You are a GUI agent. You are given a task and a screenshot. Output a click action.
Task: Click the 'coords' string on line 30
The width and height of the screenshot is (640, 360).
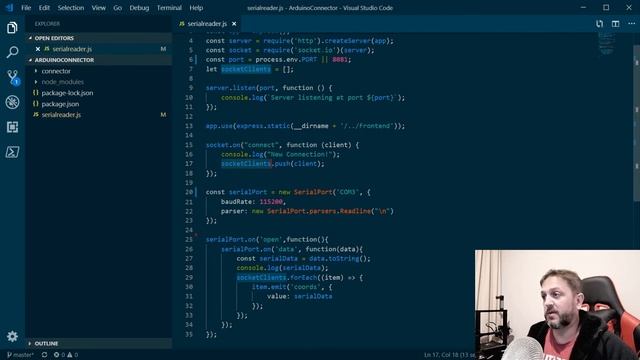305,287
